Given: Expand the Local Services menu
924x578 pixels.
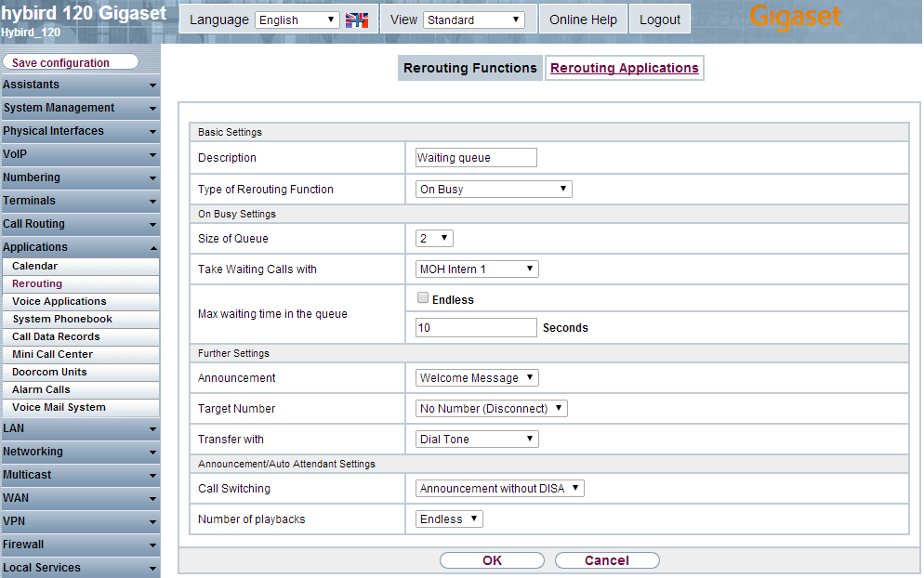Looking at the screenshot, I should click(80, 568).
